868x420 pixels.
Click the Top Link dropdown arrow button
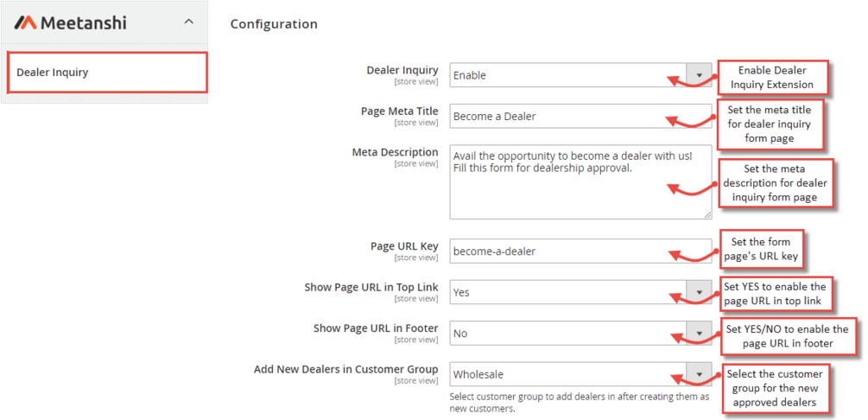pyautogui.click(x=699, y=292)
